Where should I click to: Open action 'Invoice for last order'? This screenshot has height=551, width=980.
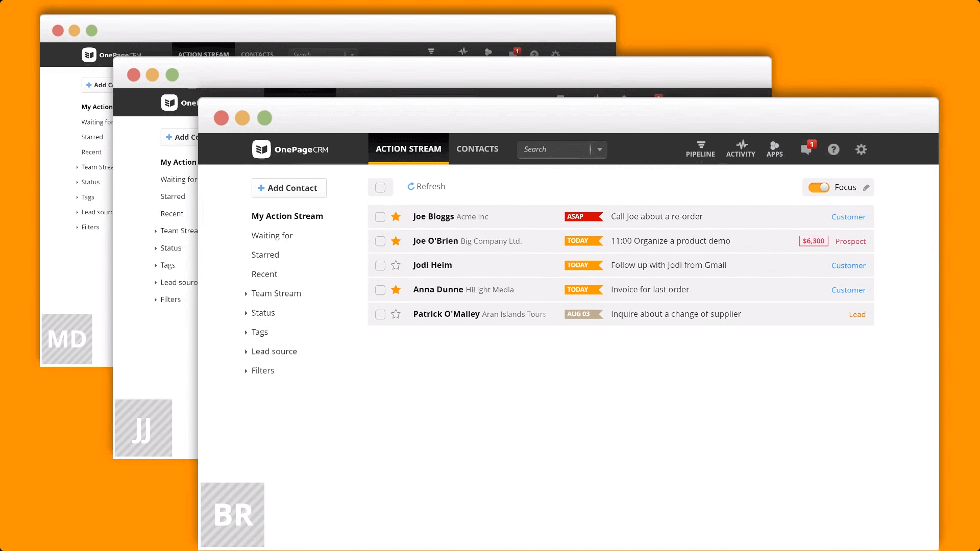click(650, 290)
